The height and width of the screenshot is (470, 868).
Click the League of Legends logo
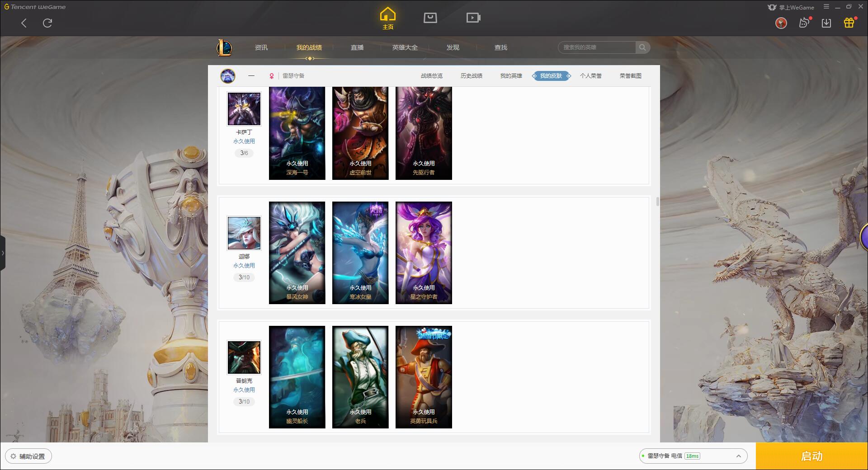[224, 47]
